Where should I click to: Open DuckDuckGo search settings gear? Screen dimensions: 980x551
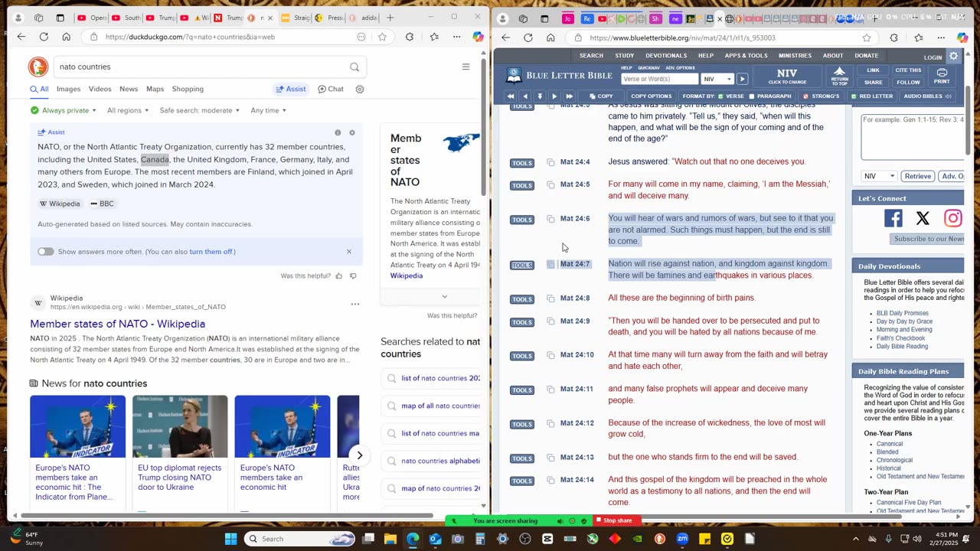[360, 89]
